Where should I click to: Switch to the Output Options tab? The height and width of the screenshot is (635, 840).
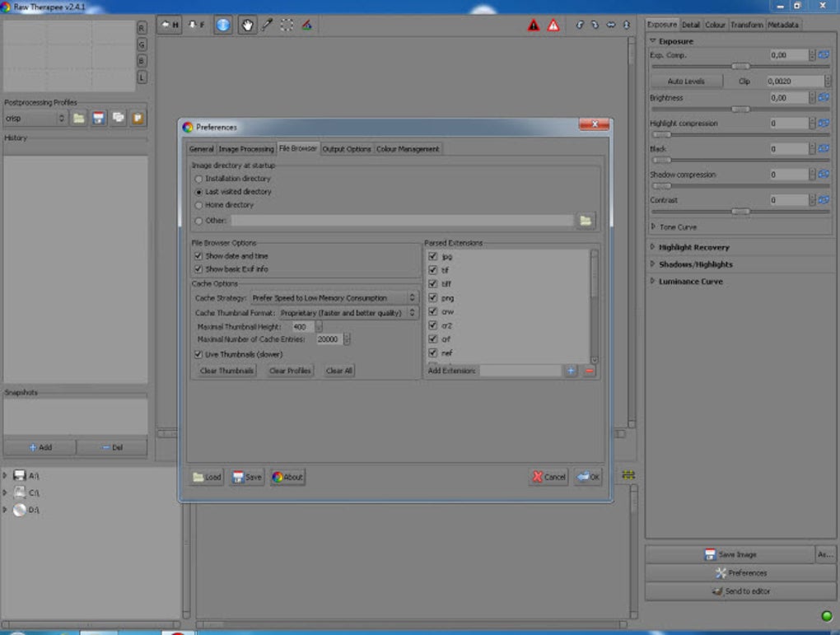(347, 149)
